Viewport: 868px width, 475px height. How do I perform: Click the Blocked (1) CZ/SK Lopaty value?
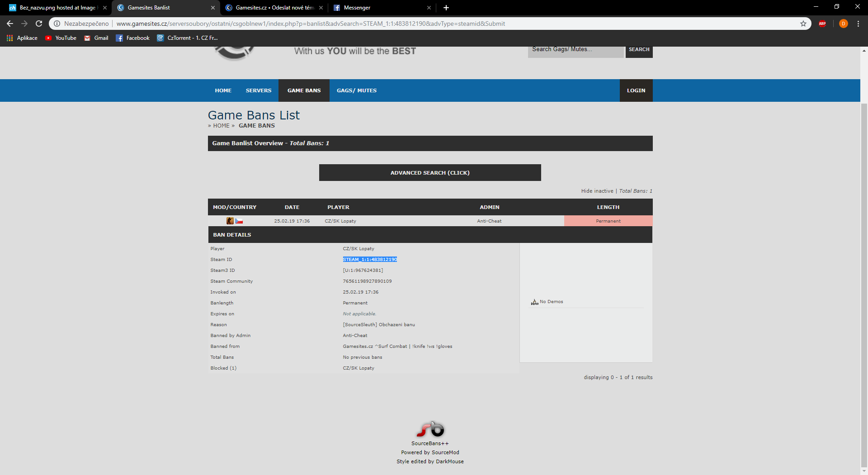(359, 368)
